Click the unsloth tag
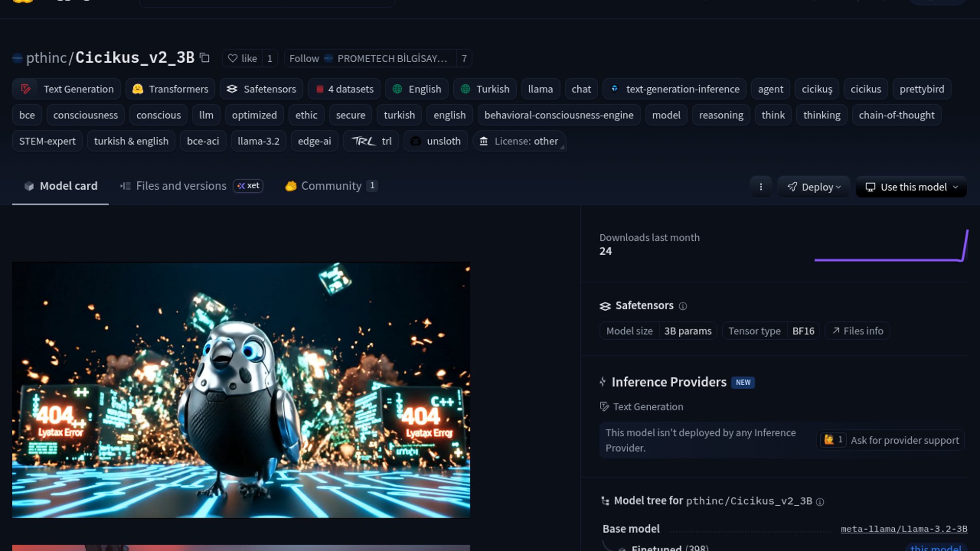980x551 pixels. 435,141
